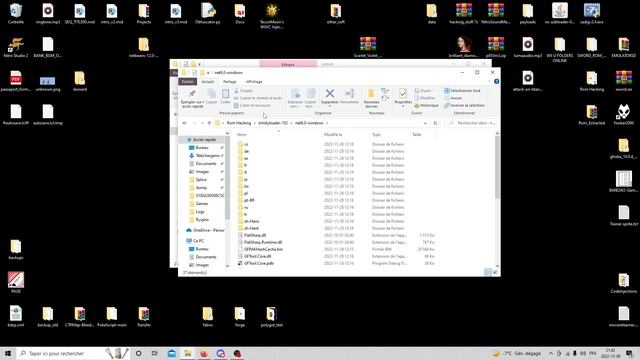Image resolution: width=640 pixels, height=360 pixels.
Task: Click the Nouveau dossier folder icon
Action: [371, 93]
